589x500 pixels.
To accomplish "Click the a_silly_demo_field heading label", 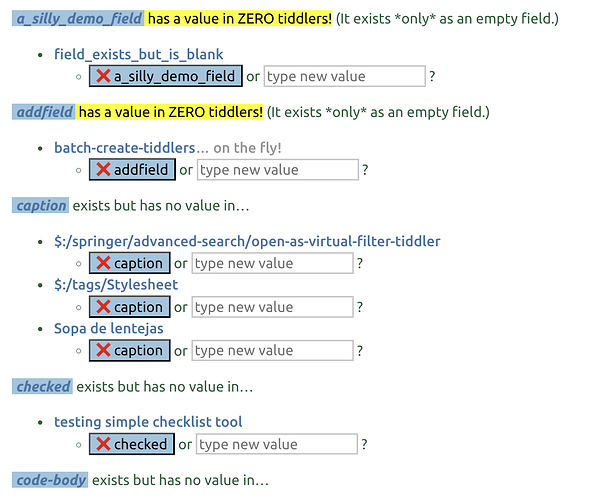I will click(78, 18).
